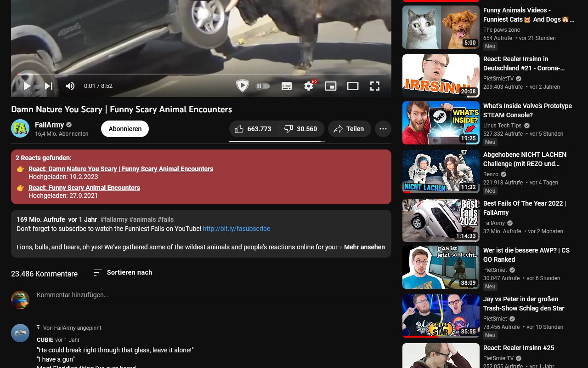This screenshot has width=588, height=368.
Task: Turn on subtitles with captions icon
Action: tap(287, 86)
